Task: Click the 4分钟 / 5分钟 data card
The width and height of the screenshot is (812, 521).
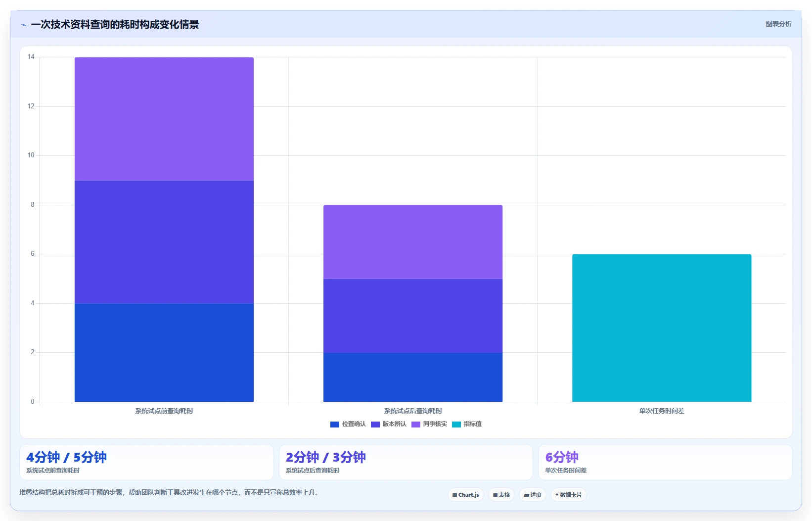Action: (146, 462)
